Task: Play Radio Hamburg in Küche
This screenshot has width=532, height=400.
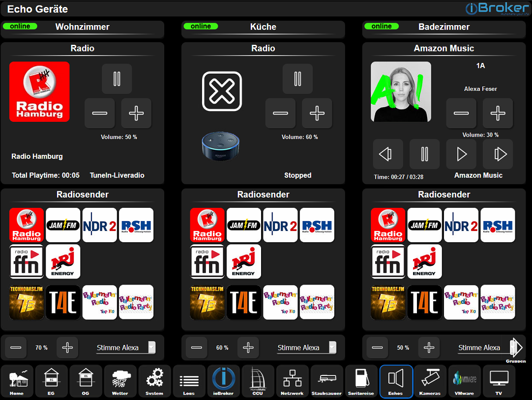Action: [x=207, y=225]
